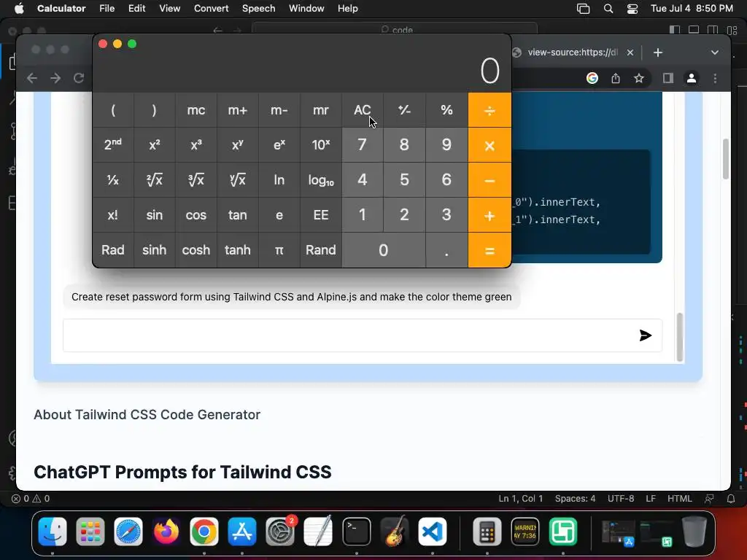This screenshot has width=747, height=560.
Task: Click the send arrow in prompt box
Action: pyautogui.click(x=646, y=335)
